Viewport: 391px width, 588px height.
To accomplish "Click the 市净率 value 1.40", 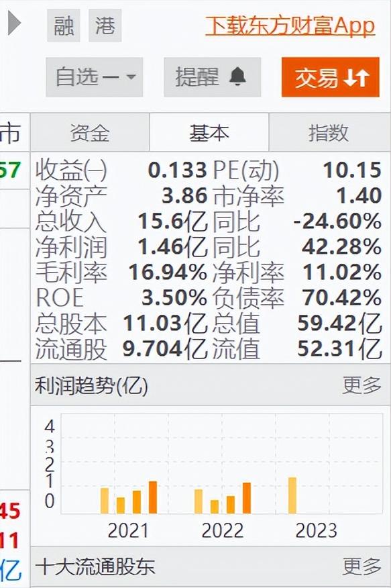I will point(359,196).
